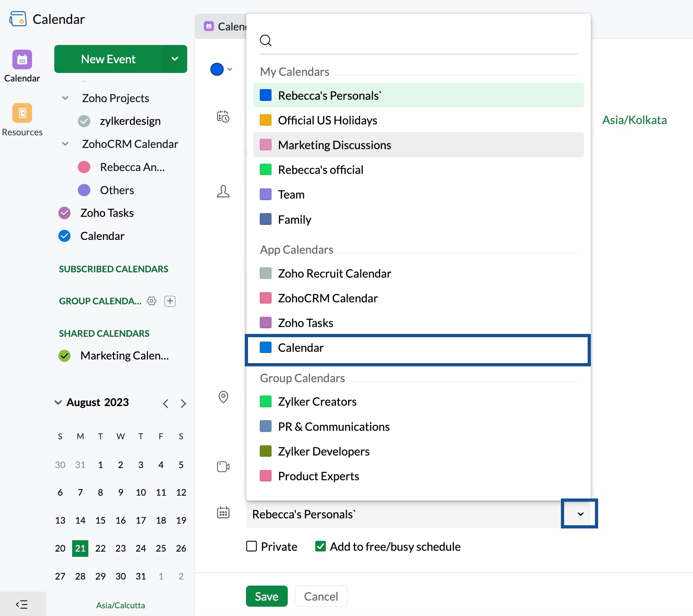Open group calendar settings gear icon
This screenshot has width=693, height=616.
point(152,301)
